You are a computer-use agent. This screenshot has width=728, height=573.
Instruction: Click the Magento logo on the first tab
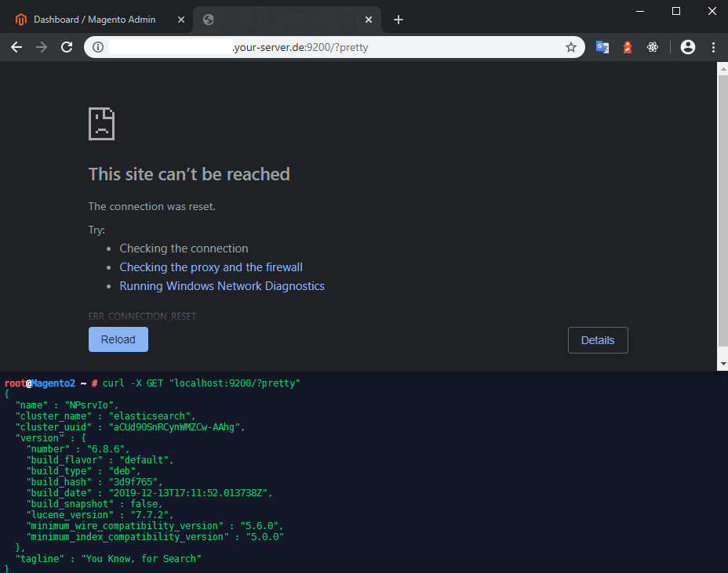click(x=20, y=19)
